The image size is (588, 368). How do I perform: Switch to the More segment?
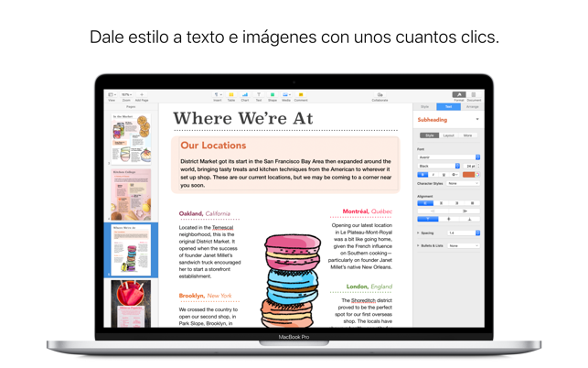[x=467, y=135]
